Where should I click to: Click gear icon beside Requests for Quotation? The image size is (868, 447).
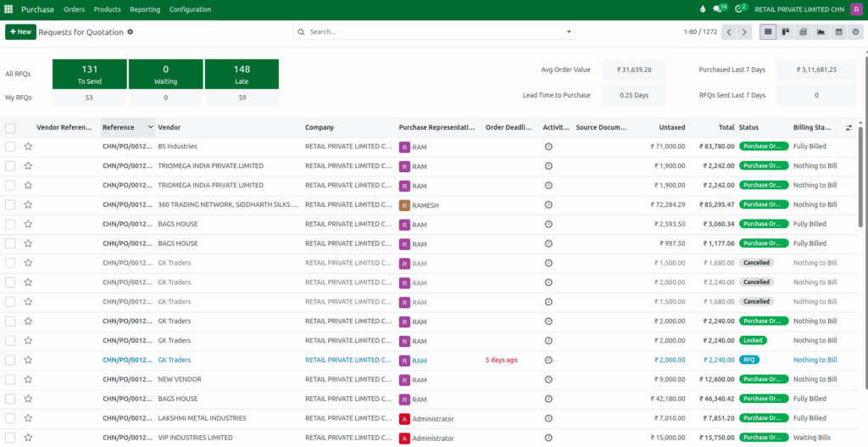[x=130, y=32]
